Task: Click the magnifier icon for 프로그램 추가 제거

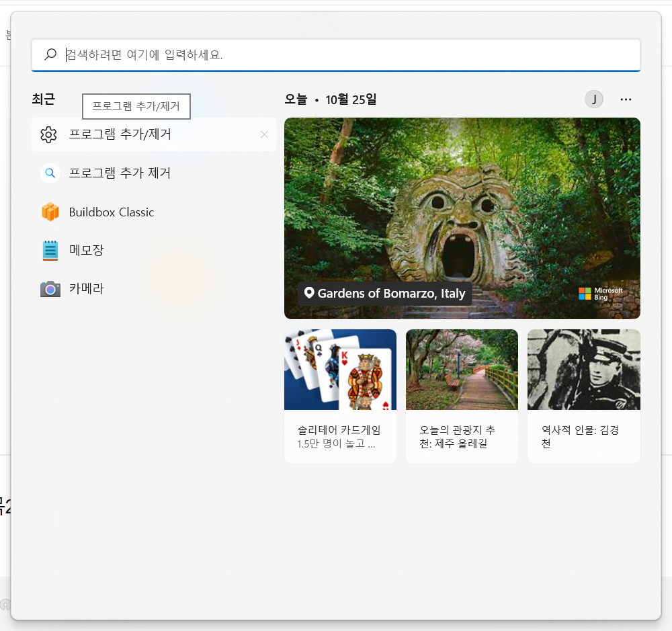Action: (x=50, y=173)
